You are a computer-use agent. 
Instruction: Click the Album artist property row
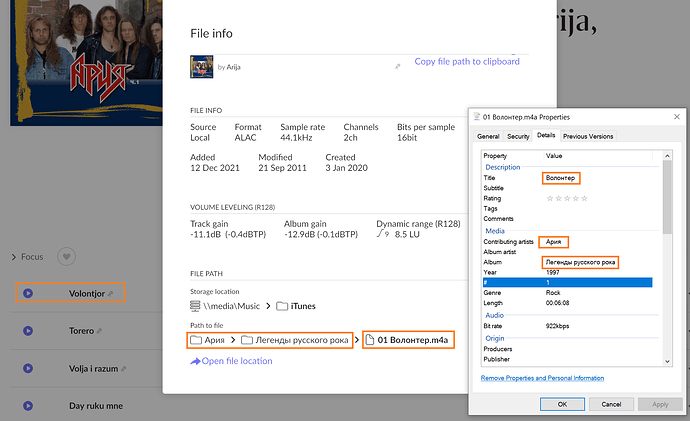pyautogui.click(x=567, y=252)
